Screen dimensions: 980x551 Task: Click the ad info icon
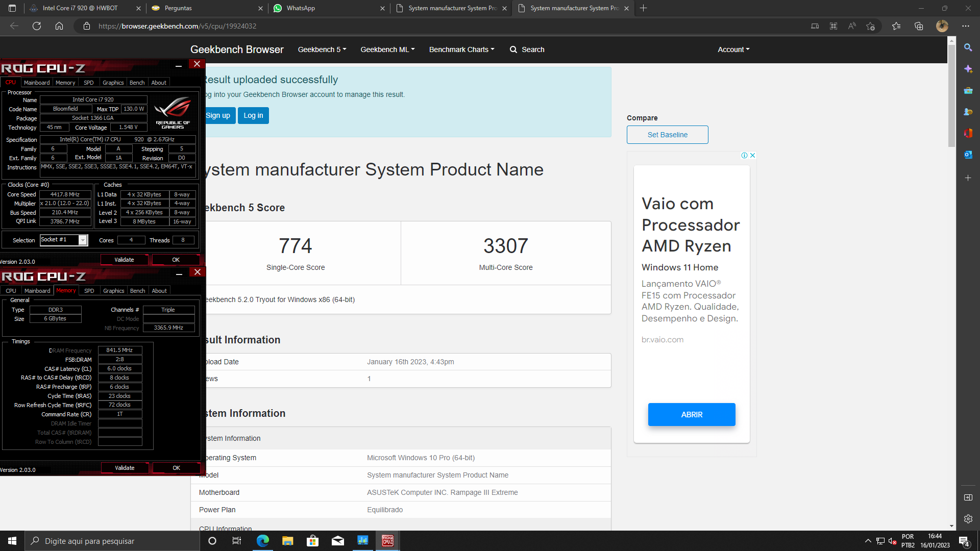point(744,156)
